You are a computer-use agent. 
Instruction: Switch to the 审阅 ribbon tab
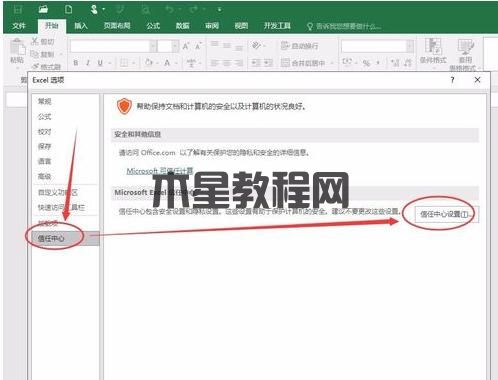coord(212,26)
